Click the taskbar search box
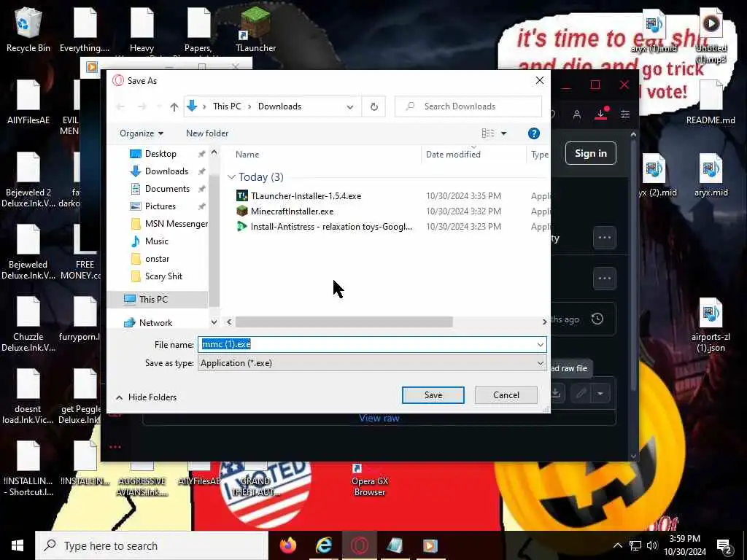 tap(152, 545)
